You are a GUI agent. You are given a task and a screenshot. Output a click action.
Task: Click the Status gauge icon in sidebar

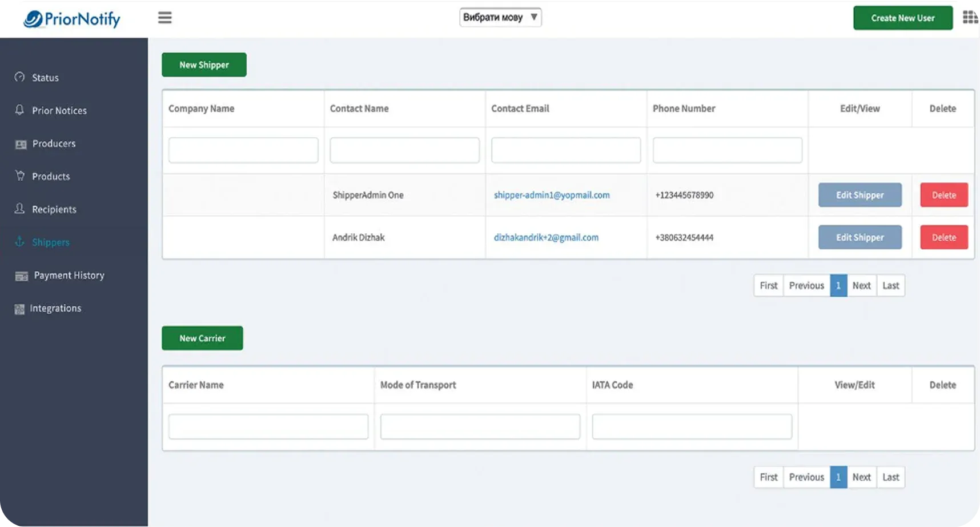pos(20,77)
